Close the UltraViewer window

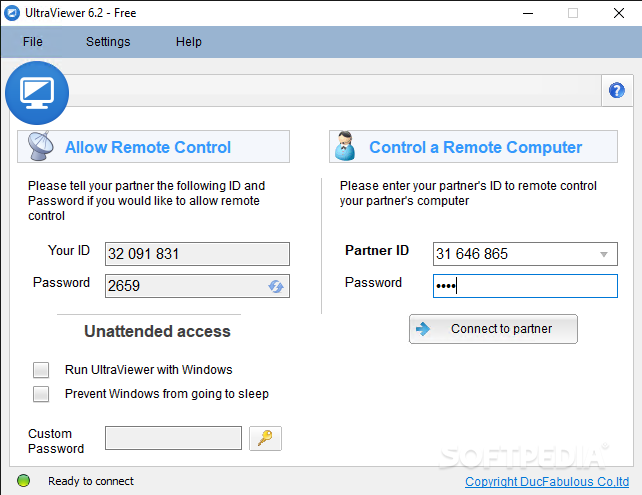pos(619,13)
